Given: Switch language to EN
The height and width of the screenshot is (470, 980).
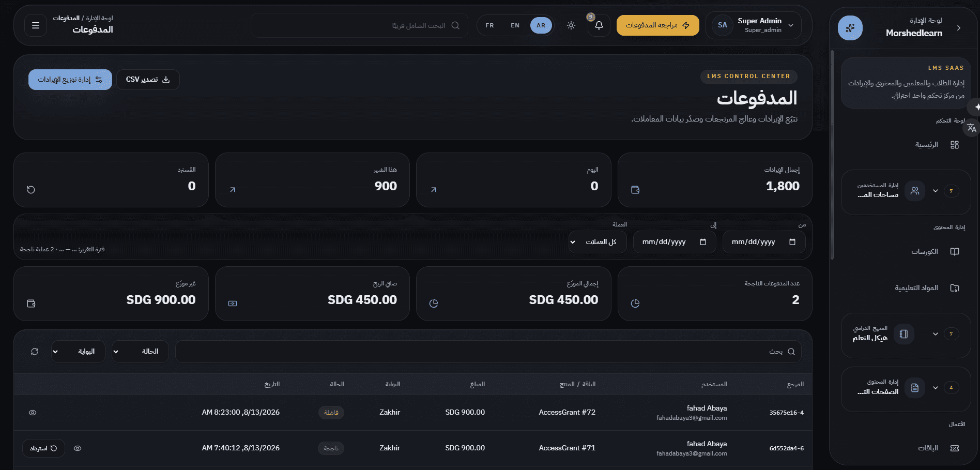Looking at the screenshot, I should [x=515, y=25].
